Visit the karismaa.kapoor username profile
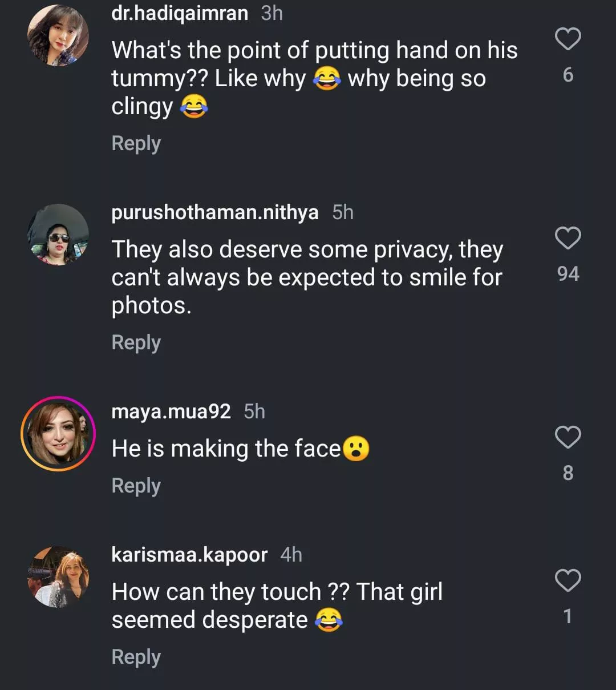This screenshot has width=616, height=690. tap(189, 555)
